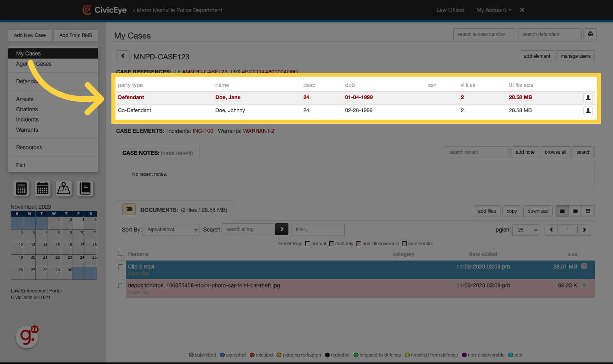Click the size column header

(x=572, y=254)
